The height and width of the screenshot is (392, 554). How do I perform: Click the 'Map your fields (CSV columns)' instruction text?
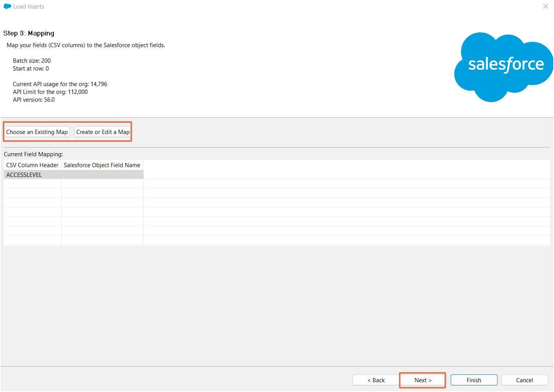click(86, 45)
